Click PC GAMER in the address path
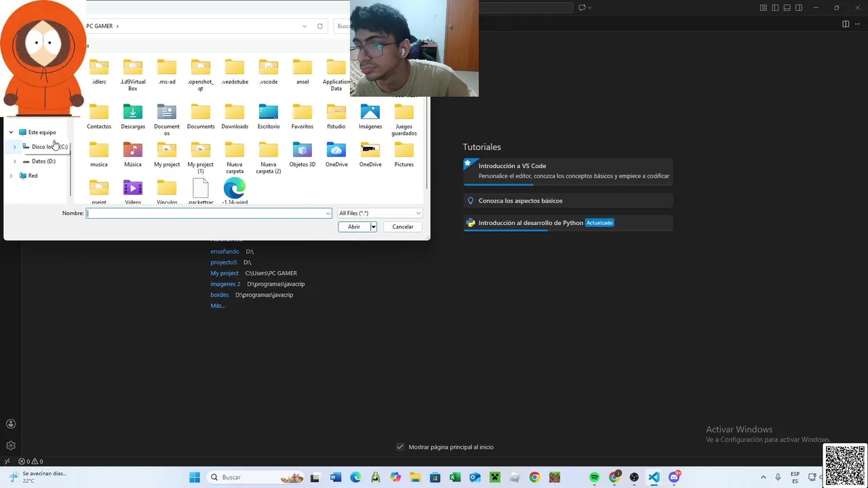The height and width of the screenshot is (488, 868). (x=99, y=26)
